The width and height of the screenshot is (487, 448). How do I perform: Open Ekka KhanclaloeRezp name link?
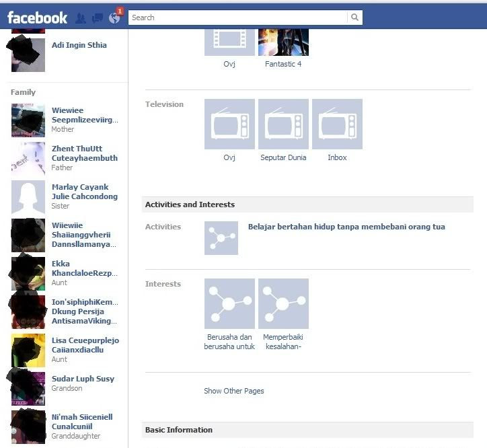(x=85, y=268)
